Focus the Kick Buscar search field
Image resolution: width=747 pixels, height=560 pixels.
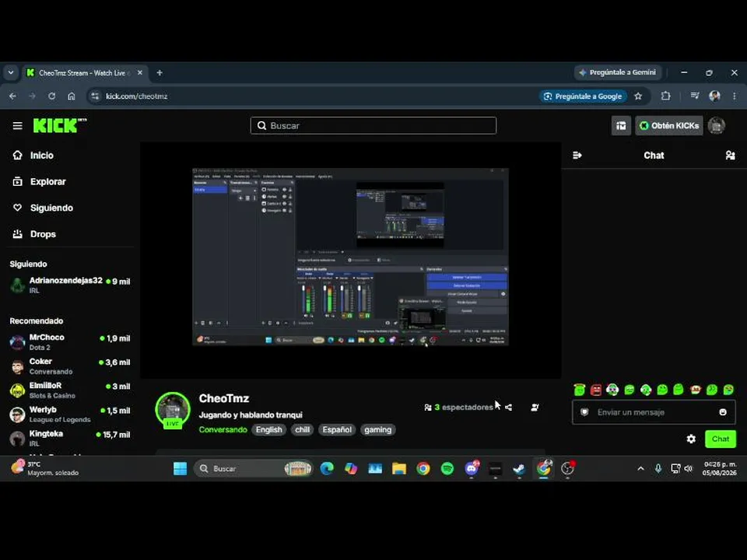click(x=373, y=126)
